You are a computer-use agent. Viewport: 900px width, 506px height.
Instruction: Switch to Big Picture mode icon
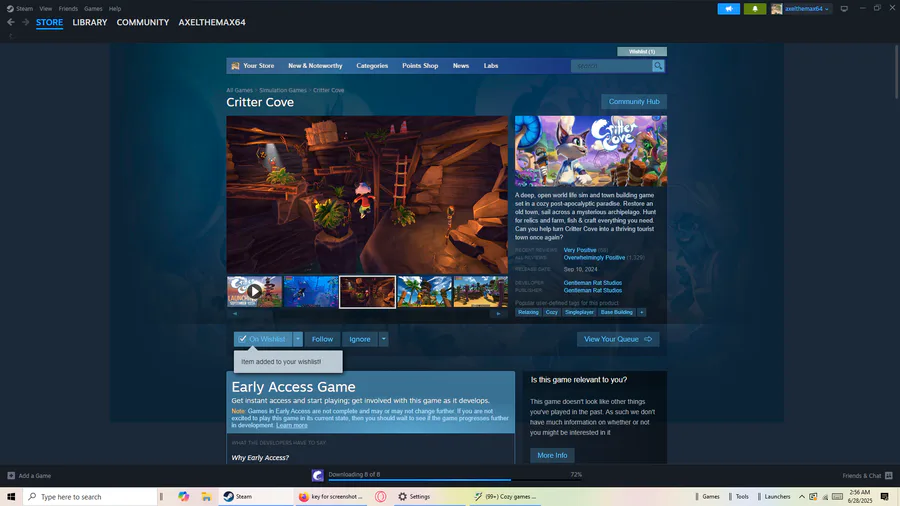pos(844,9)
